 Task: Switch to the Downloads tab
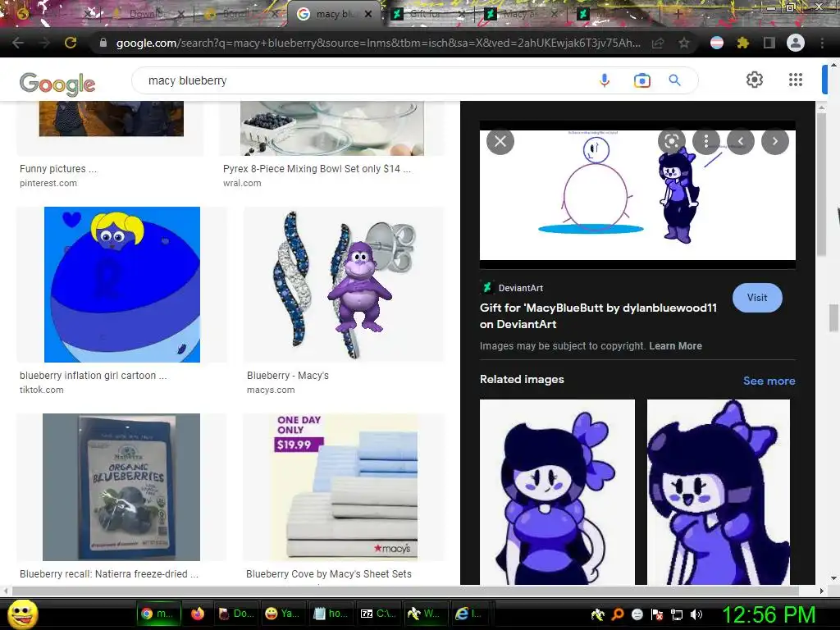(x=148, y=14)
